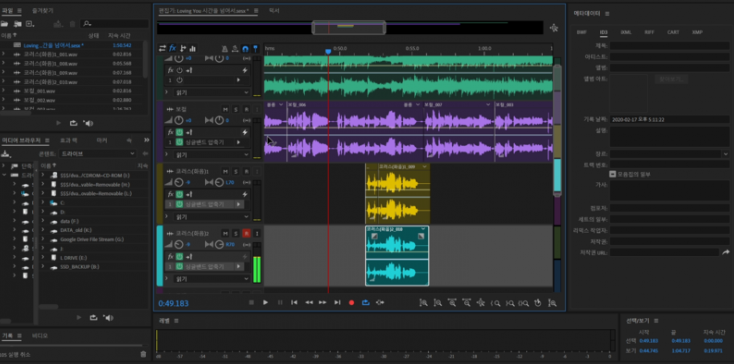Mute the 코러스(화음)1 track
Viewport: 734px width, 364px height.
[225, 171]
